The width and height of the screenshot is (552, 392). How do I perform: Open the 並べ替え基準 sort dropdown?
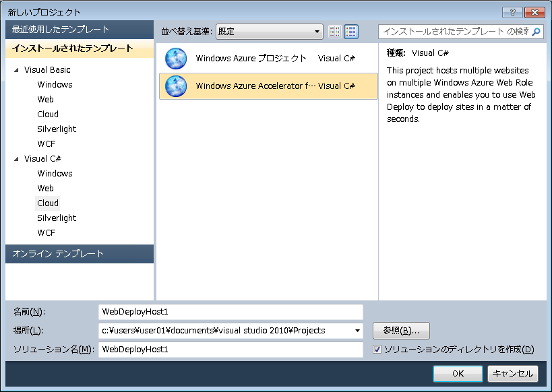pyautogui.click(x=270, y=32)
